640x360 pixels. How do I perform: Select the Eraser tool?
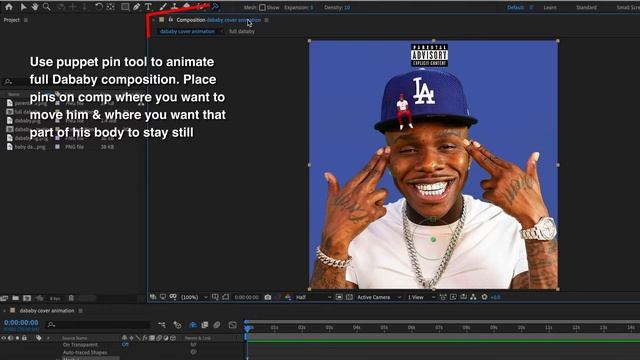click(x=187, y=7)
